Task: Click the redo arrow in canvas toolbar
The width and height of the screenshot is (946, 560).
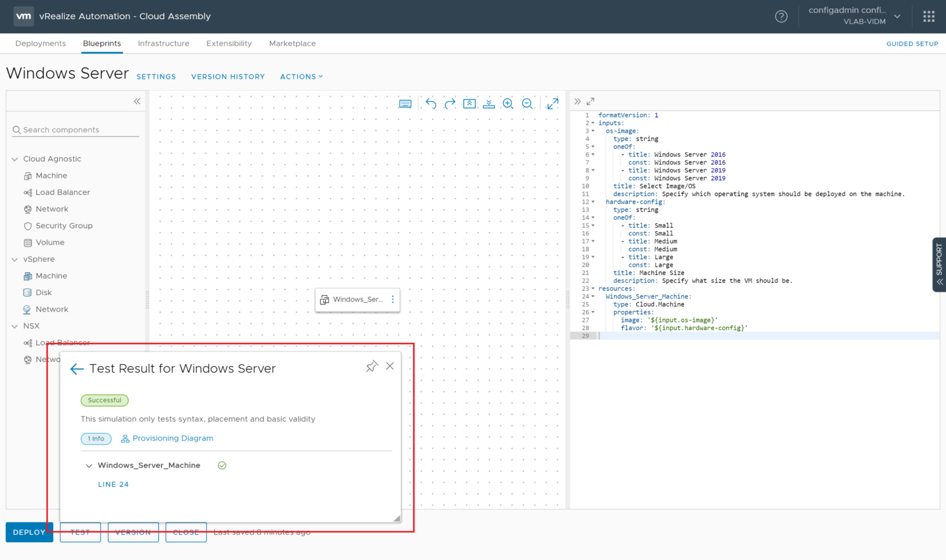Action: [450, 103]
